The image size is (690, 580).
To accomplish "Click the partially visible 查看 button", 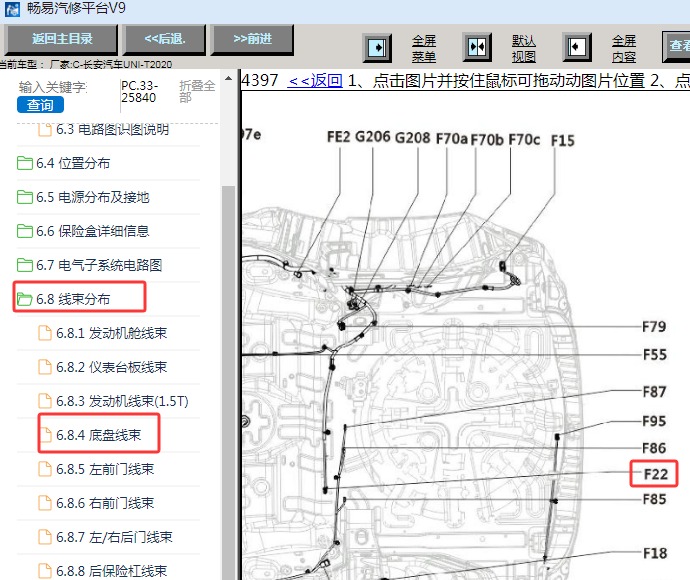I will click(x=677, y=46).
